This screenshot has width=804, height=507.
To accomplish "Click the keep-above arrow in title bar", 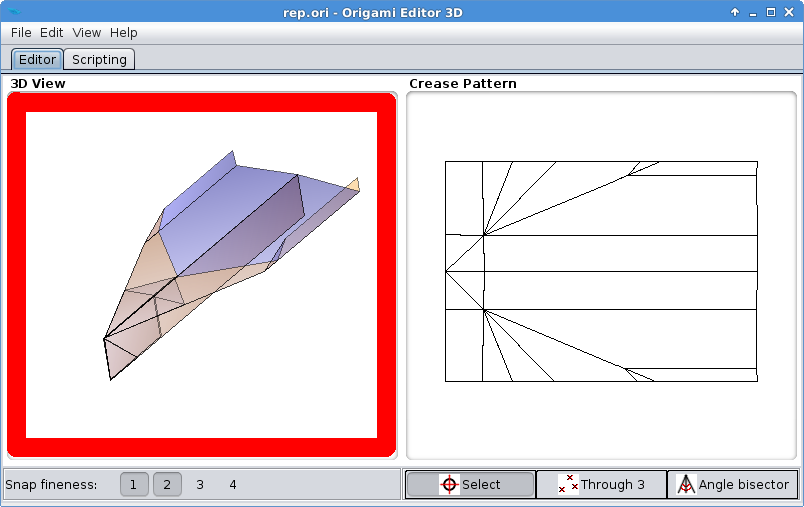I will pos(735,12).
